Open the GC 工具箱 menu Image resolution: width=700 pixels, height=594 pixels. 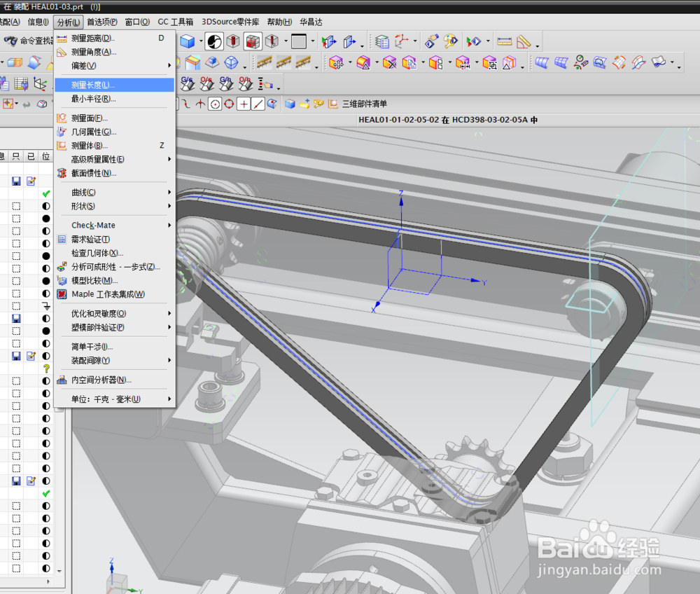[x=176, y=22]
